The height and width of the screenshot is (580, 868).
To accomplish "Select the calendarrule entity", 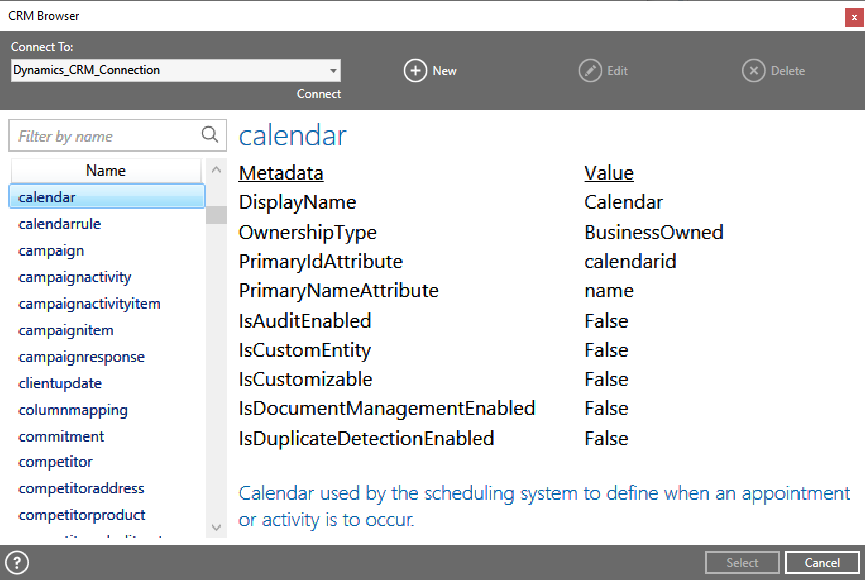I will (x=59, y=224).
